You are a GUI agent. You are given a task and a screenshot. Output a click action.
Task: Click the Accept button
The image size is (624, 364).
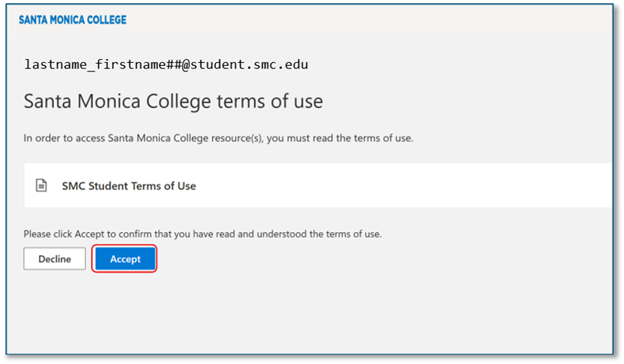click(x=125, y=259)
